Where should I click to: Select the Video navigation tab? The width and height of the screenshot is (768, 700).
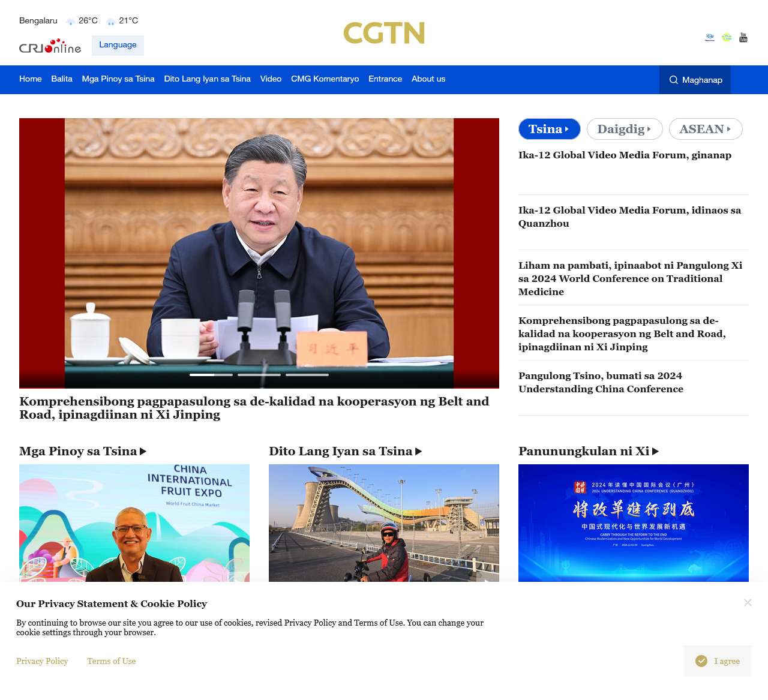pos(271,79)
